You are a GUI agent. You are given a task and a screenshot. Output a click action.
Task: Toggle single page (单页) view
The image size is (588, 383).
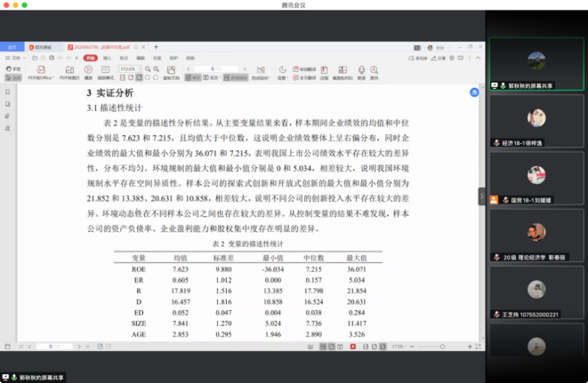193,77
